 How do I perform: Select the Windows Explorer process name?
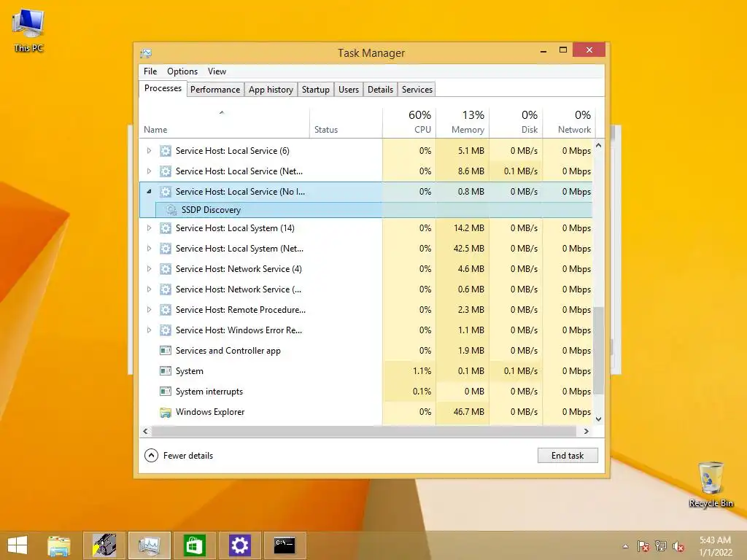(x=210, y=412)
